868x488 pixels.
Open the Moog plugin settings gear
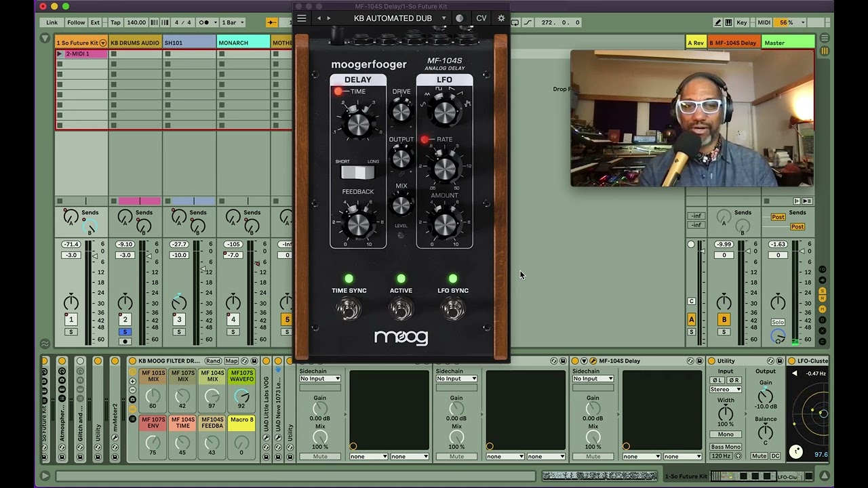(501, 18)
